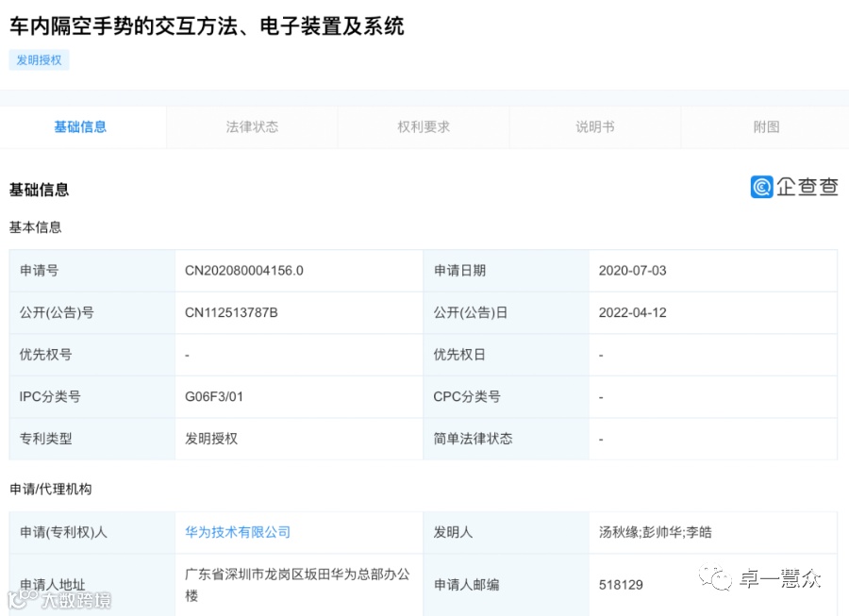Select postal code 518129
The width and height of the screenshot is (849, 616).
click(x=621, y=585)
